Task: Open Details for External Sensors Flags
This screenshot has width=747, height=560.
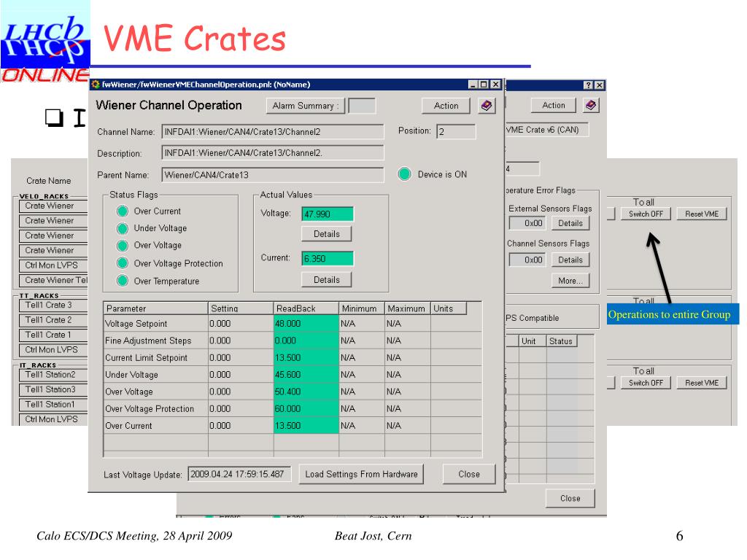Action: coord(570,223)
